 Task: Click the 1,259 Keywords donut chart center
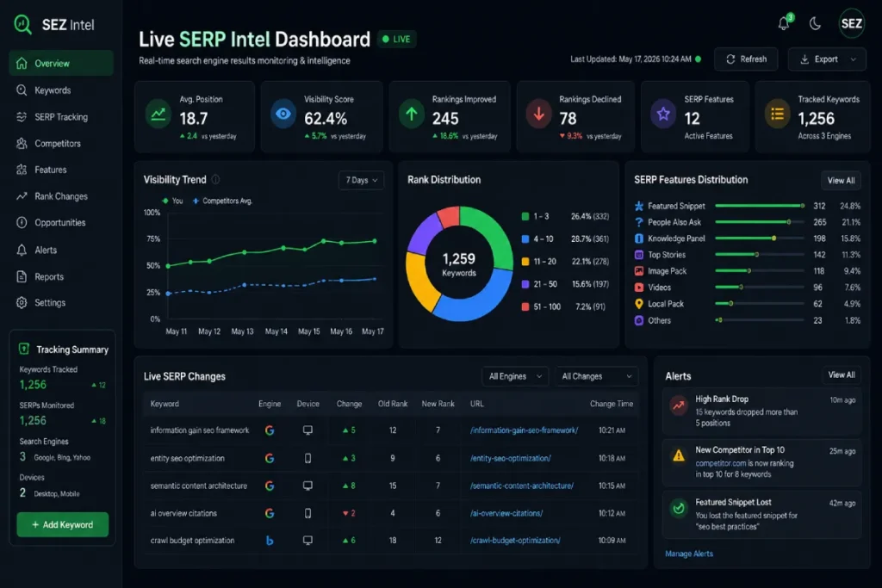click(459, 263)
